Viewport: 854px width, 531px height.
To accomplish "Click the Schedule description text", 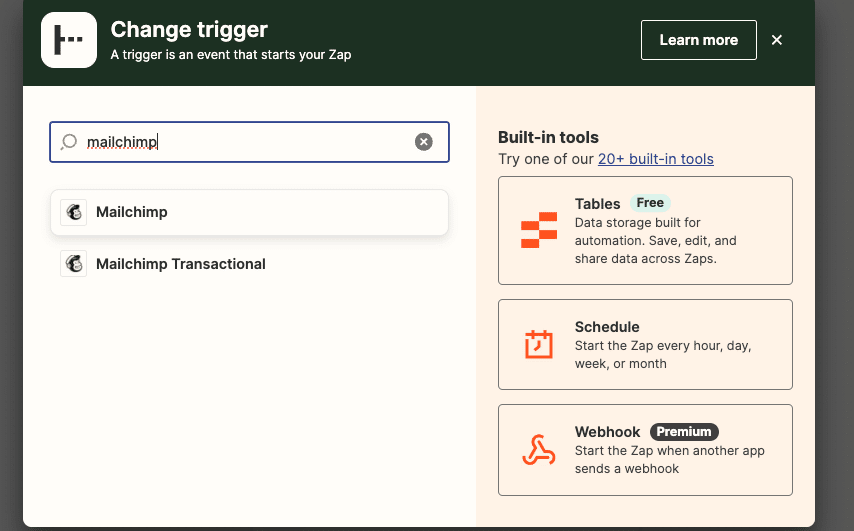I will point(663,355).
